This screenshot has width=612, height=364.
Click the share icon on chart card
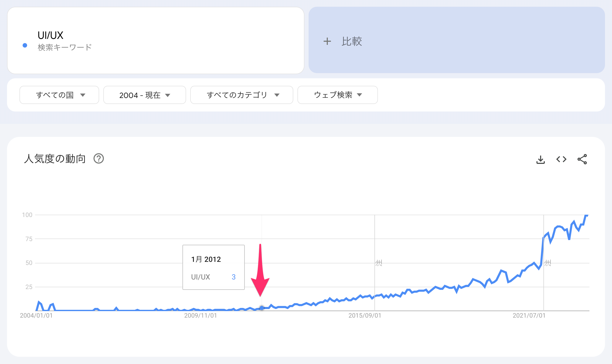pyautogui.click(x=582, y=159)
